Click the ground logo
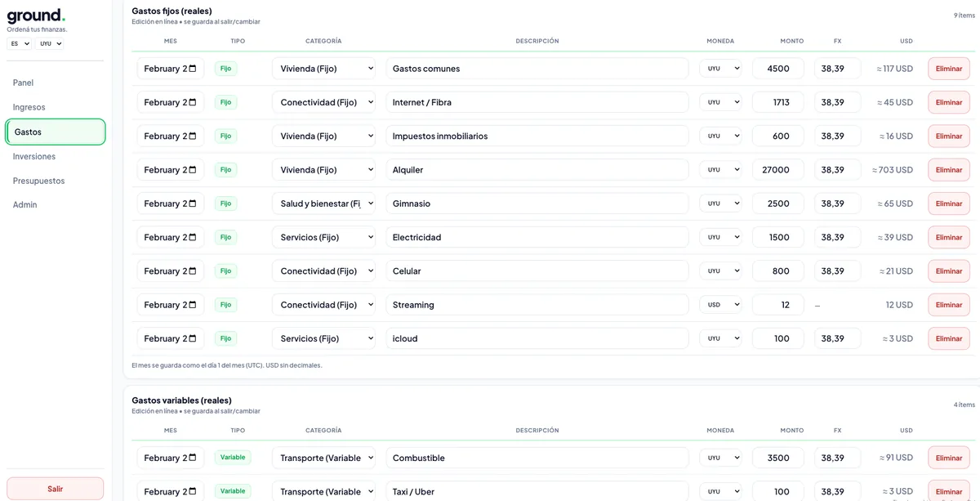The image size is (980, 501). click(x=36, y=16)
